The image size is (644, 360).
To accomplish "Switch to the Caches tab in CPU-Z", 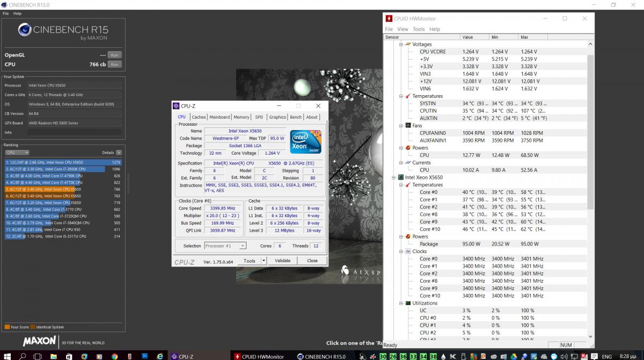I will coord(199,117).
